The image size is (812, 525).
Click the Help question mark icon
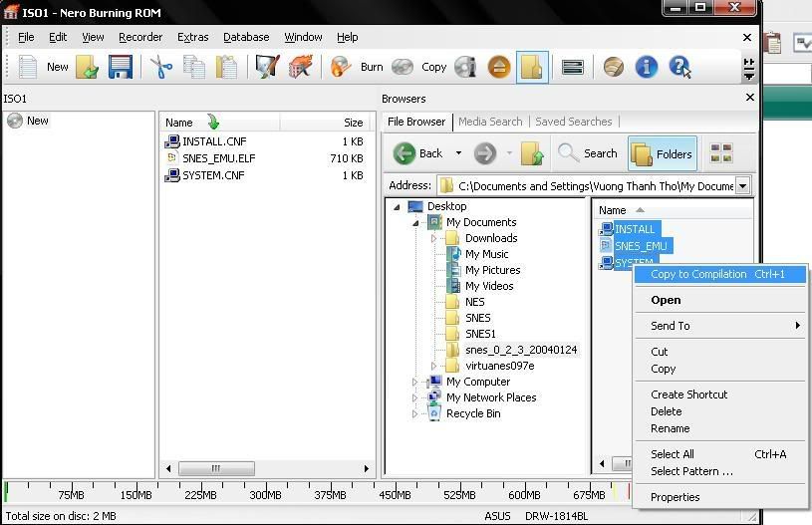click(x=678, y=68)
